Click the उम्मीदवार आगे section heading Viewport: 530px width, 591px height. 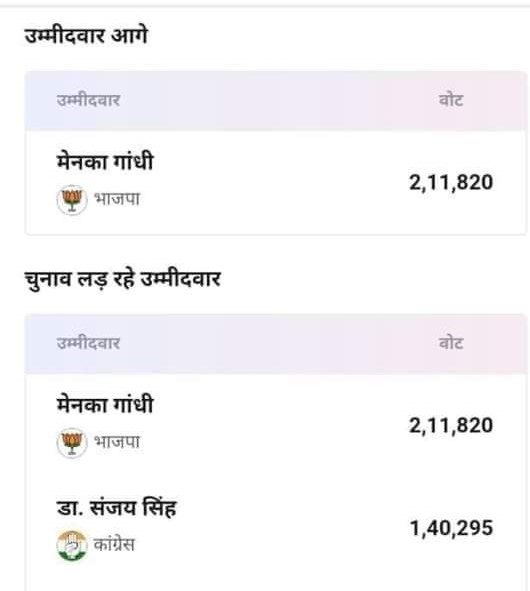86,36
